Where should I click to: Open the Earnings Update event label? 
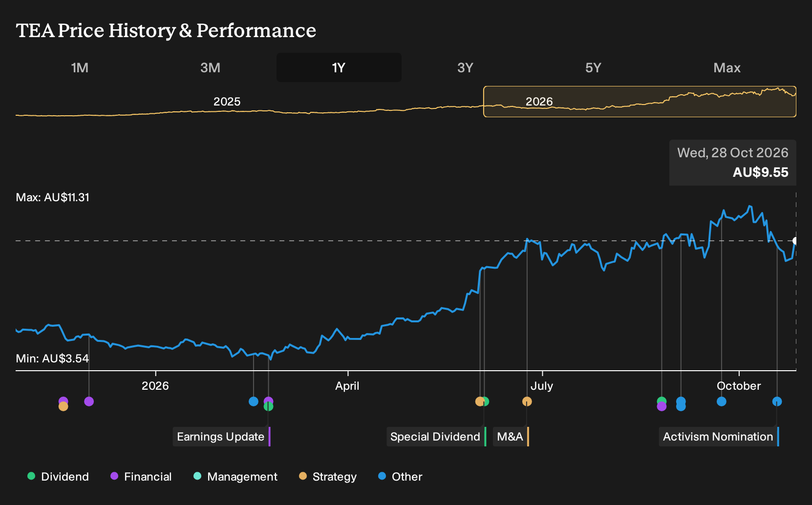[x=221, y=437]
